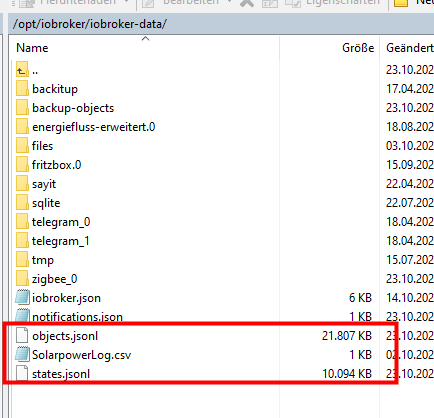Viewport: 434px width, 418px height.
Task: Sort files by the Geändert column header
Action: 407,48
